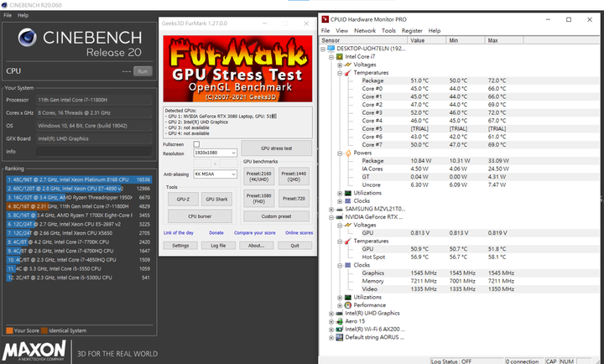The height and width of the screenshot is (364, 604).
Task: Click the Sensor column header
Action: tap(363, 40)
